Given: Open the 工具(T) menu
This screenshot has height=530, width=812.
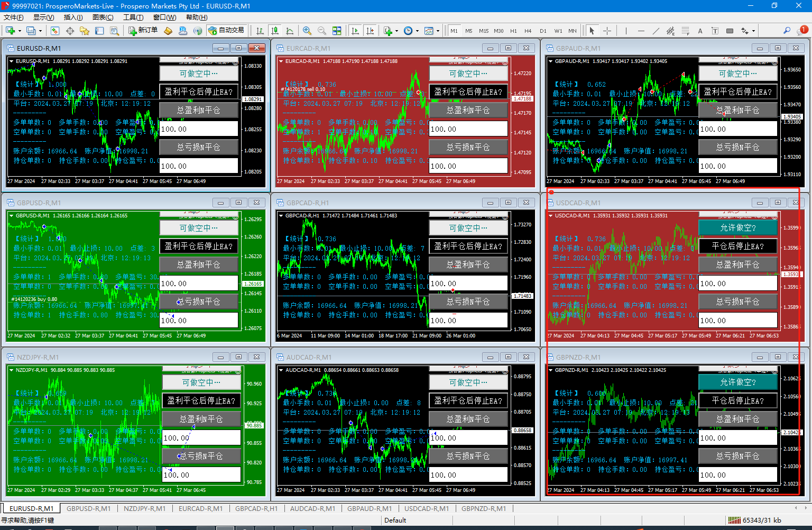Looking at the screenshot, I should [133, 17].
